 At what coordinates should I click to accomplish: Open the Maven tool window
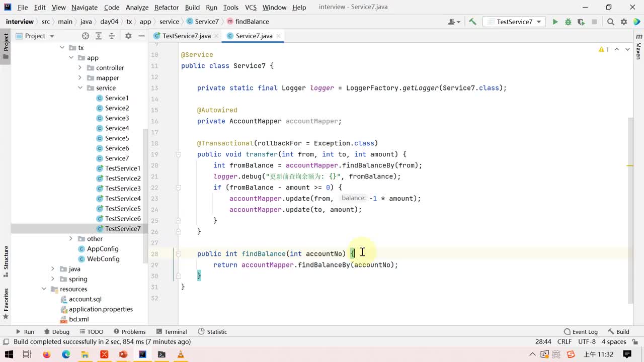coord(638,47)
